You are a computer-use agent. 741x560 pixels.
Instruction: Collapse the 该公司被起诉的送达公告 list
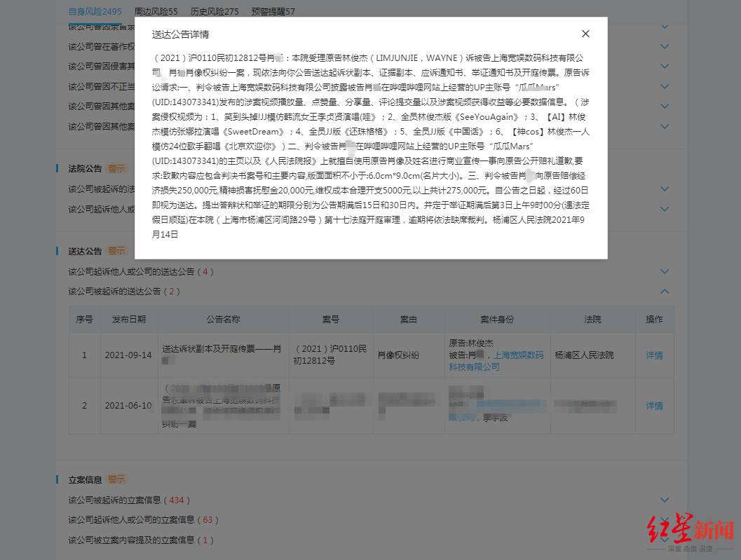(x=664, y=291)
